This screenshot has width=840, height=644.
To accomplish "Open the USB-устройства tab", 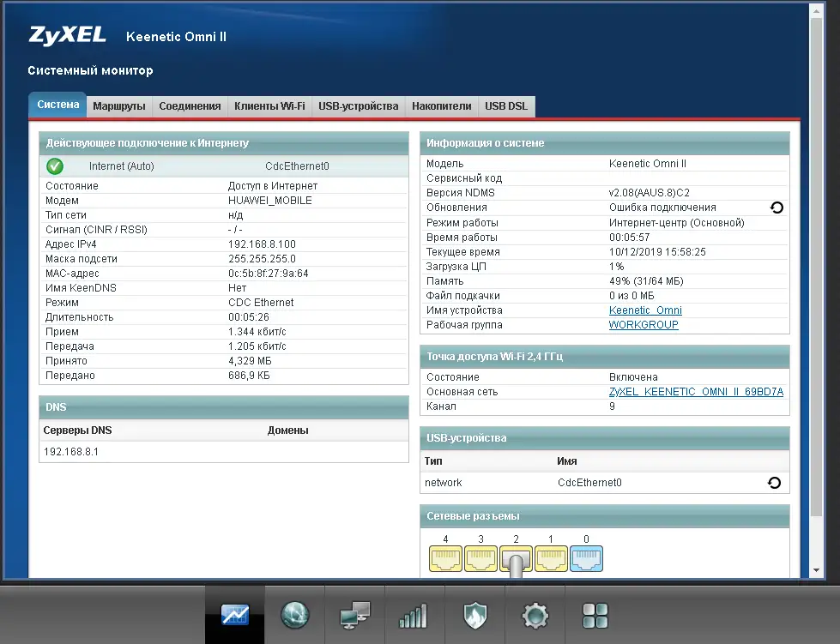I will tap(358, 106).
